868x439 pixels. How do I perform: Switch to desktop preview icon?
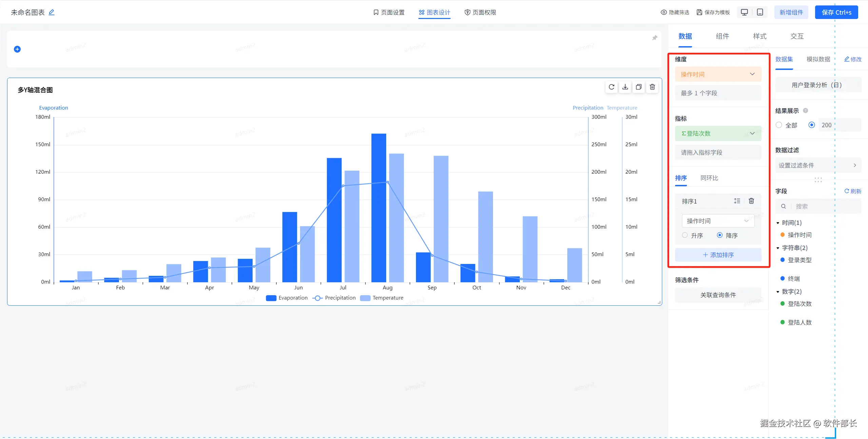pyautogui.click(x=744, y=12)
